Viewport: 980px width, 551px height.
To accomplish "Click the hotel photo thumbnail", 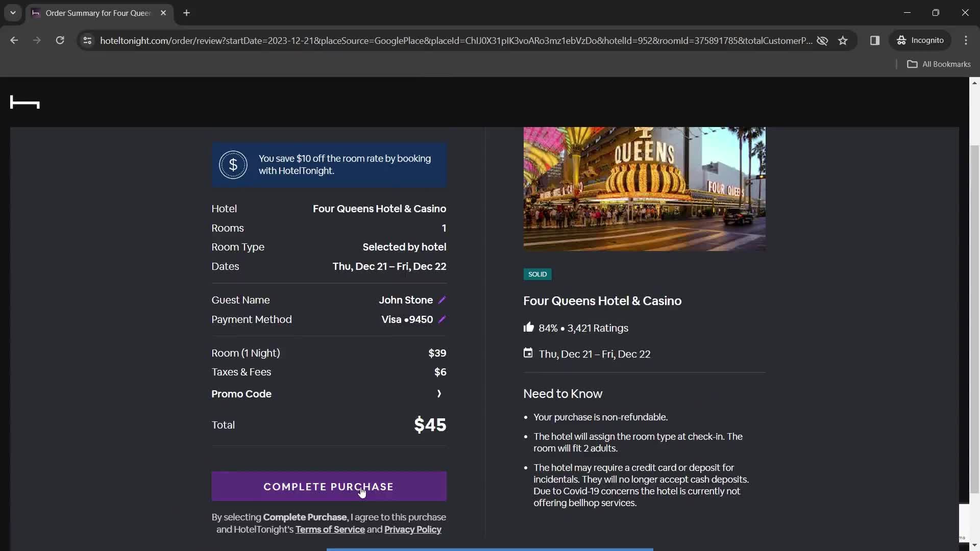I will pos(644,188).
